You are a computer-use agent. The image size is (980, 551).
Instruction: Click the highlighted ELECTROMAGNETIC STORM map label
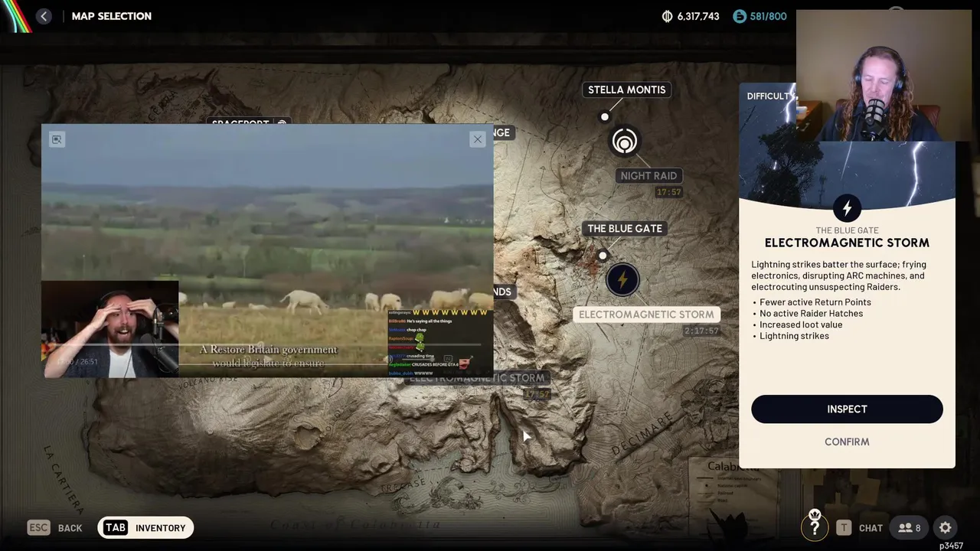pos(646,315)
